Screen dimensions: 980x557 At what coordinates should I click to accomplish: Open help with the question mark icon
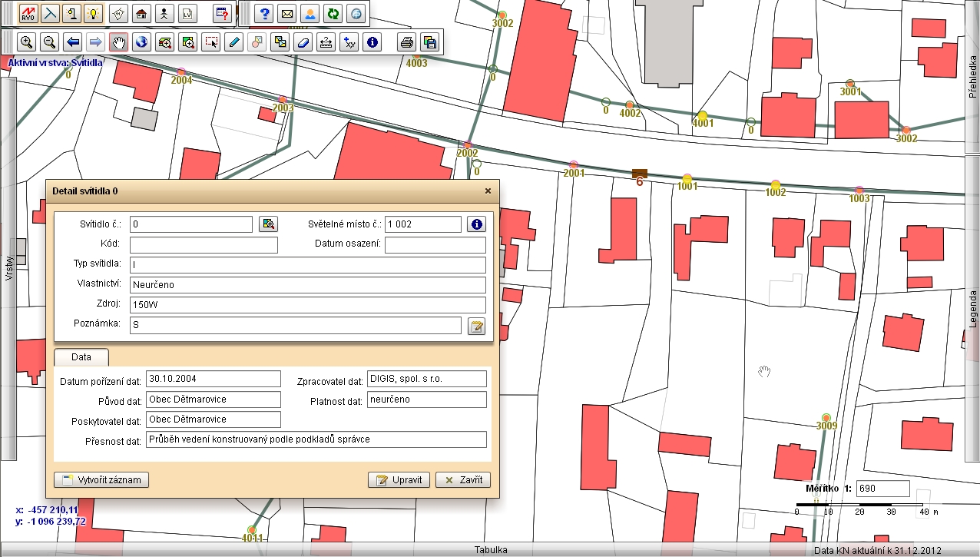coord(265,13)
